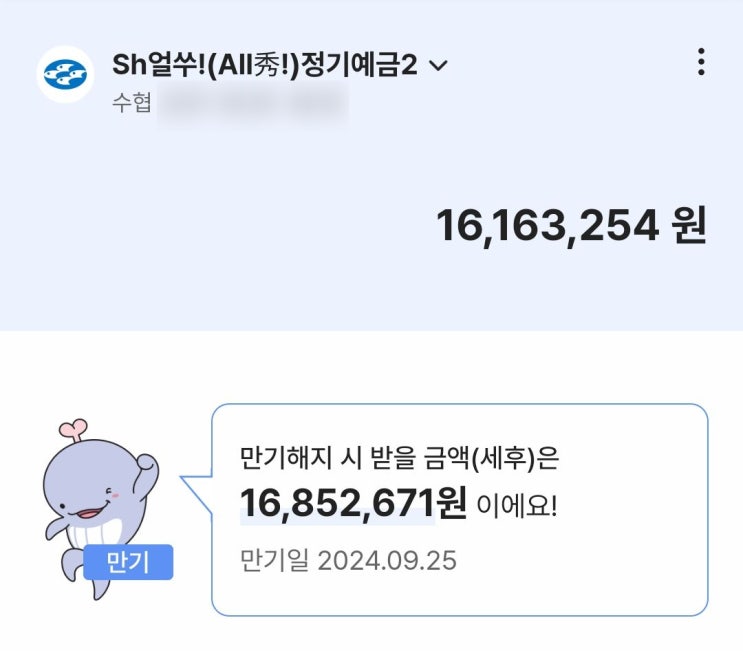Tap the 만기해지 시 받을 금액(세후)은 text
This screenshot has width=743, height=651.
pos(399,458)
